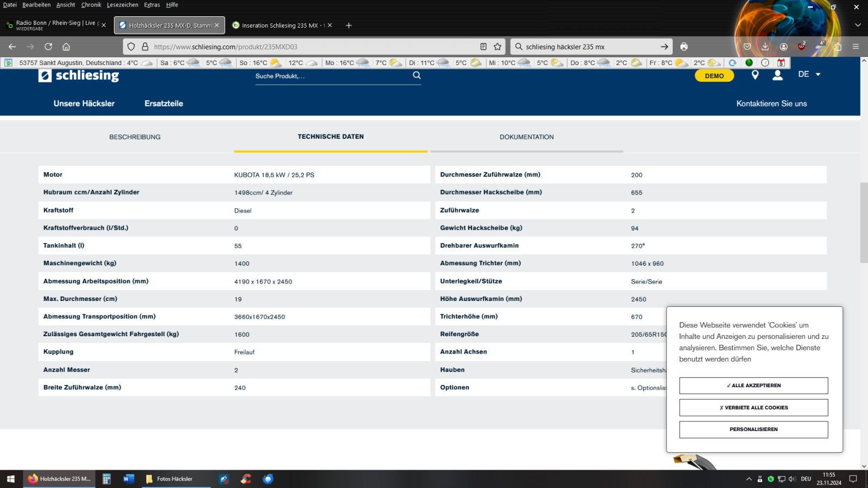868x488 pixels.
Task: Open Pocket save icon in toolbar
Action: point(747,47)
